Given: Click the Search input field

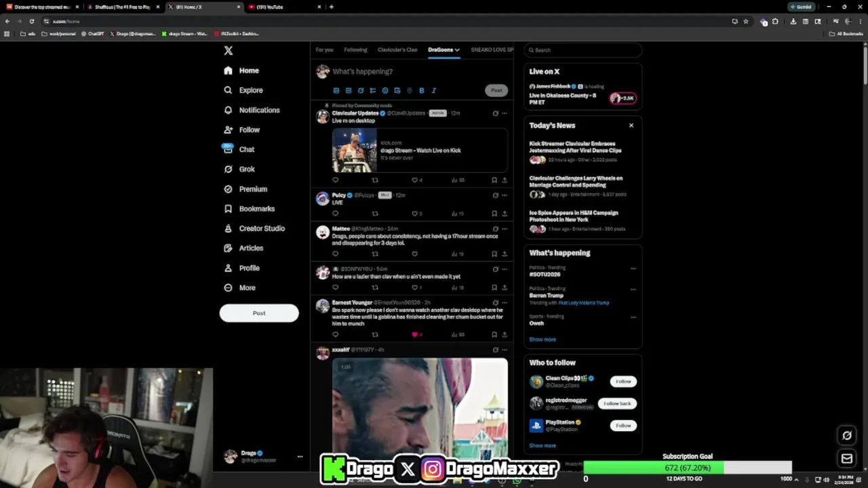Looking at the screenshot, I should (583, 50).
